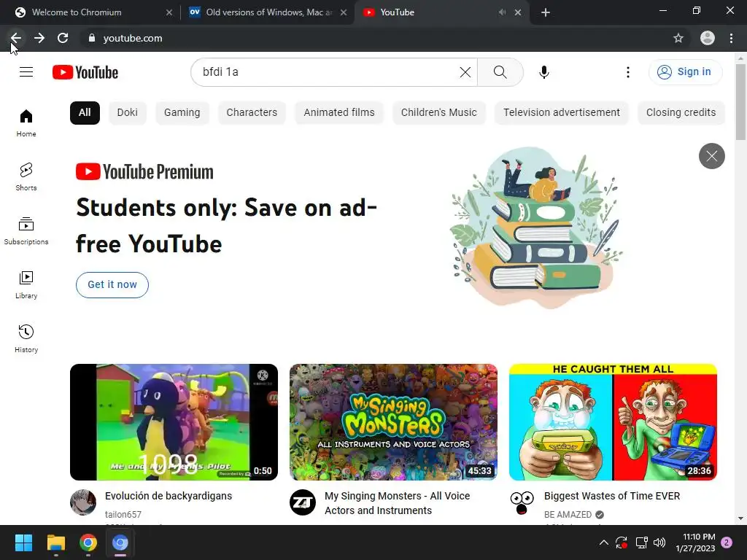Open the taskbar volume control
The height and width of the screenshot is (560, 747).
(x=659, y=542)
